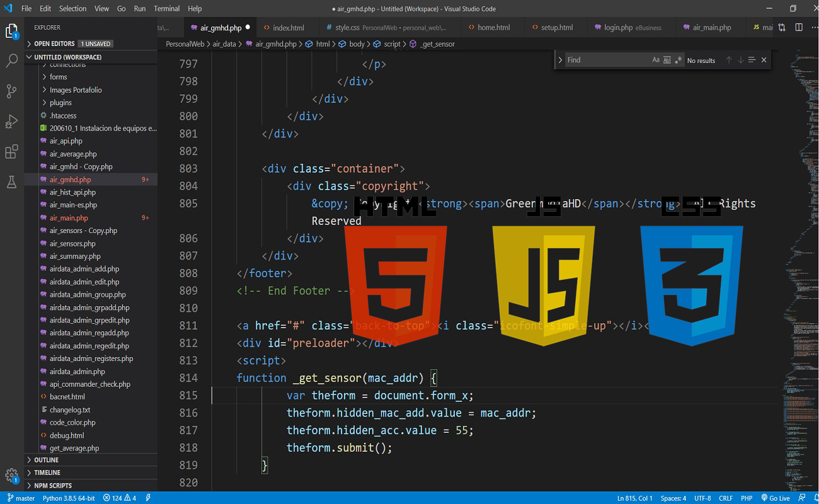819x504 pixels.
Task: Open the Search view in activity bar
Action: 12,61
